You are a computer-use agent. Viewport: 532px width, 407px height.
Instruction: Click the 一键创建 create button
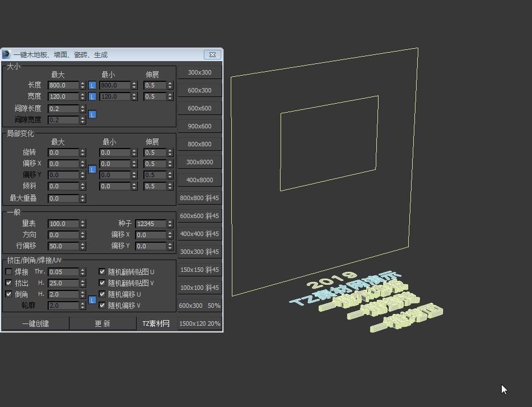pyautogui.click(x=36, y=323)
